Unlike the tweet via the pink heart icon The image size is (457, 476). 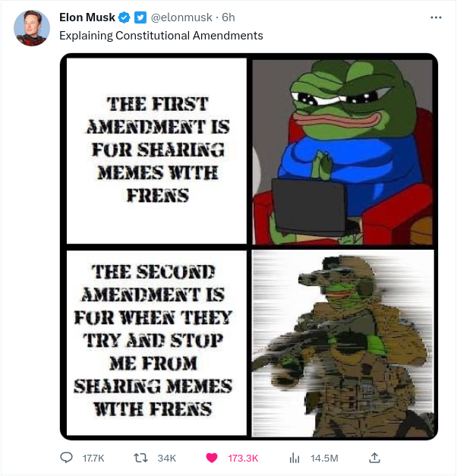pyautogui.click(x=212, y=458)
